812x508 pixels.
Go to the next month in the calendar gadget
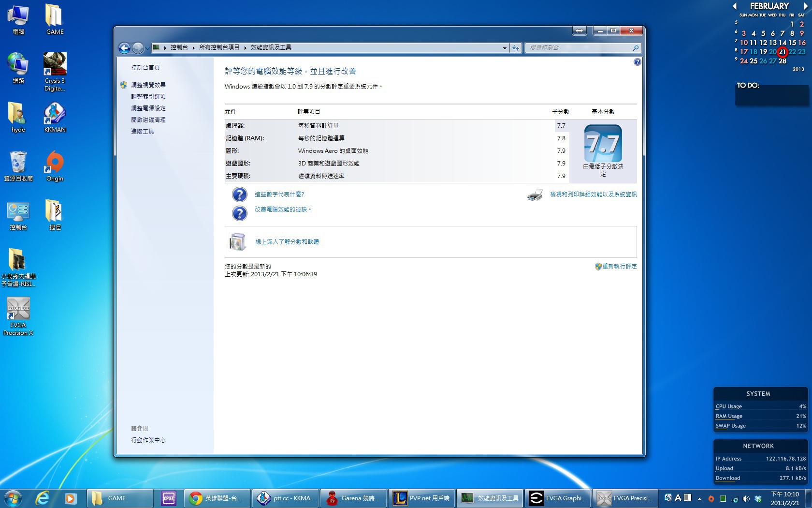806,6
